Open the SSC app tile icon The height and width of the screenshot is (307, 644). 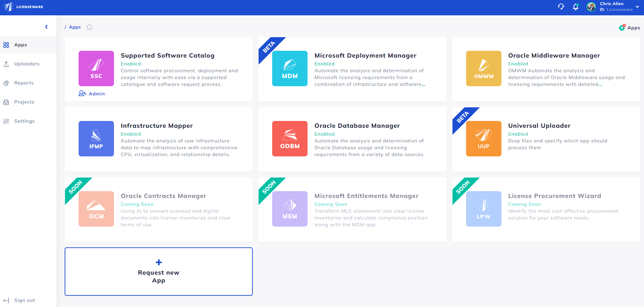(x=96, y=68)
